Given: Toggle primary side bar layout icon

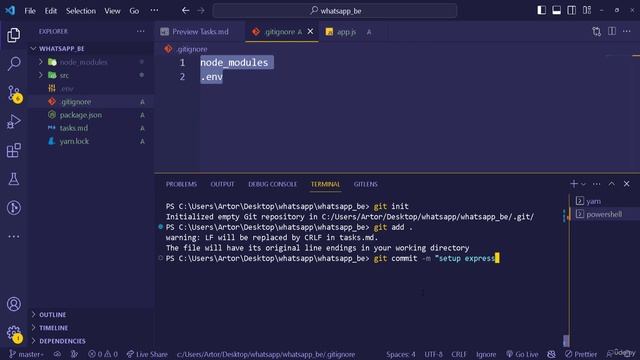Looking at the screenshot, I should pyautogui.click(x=541, y=11).
